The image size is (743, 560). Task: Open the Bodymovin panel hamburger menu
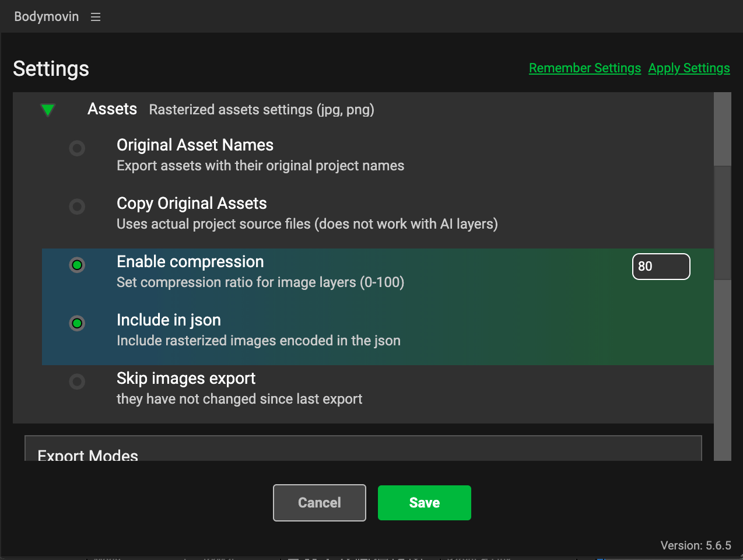96,17
